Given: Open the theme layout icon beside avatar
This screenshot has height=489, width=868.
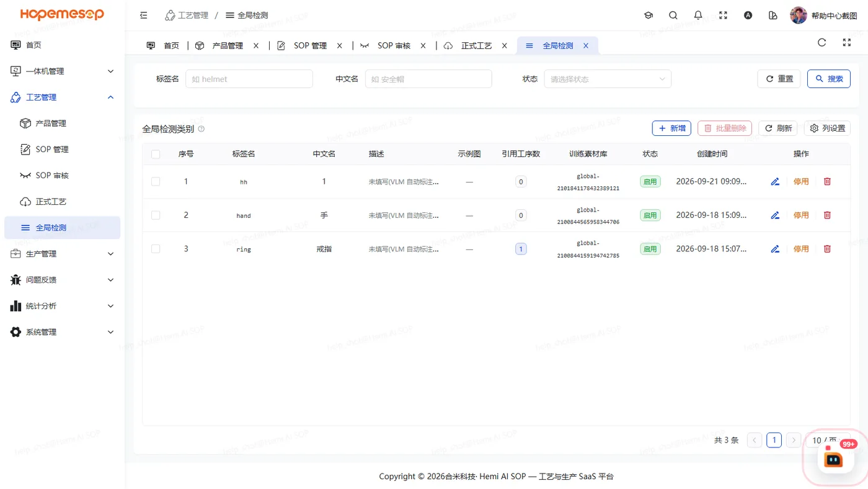Looking at the screenshot, I should point(773,16).
